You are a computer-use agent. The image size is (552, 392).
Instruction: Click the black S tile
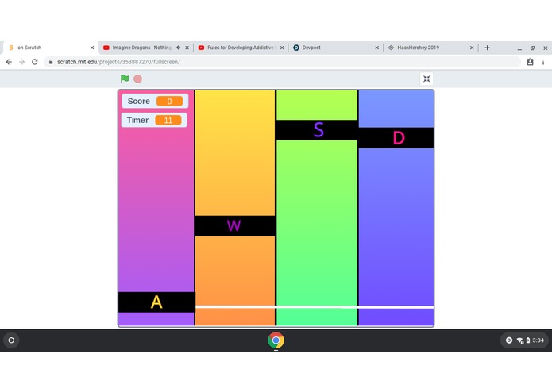[317, 130]
